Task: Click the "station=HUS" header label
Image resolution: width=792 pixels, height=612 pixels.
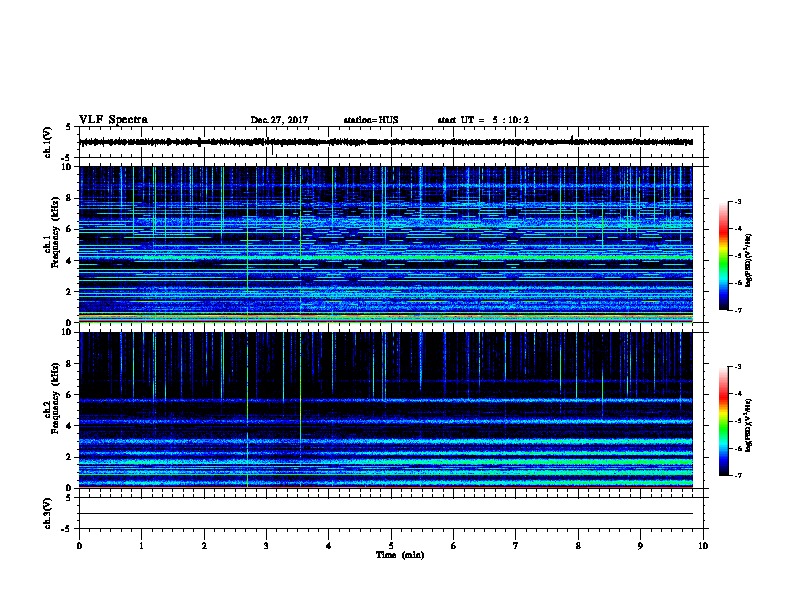Action: [x=371, y=120]
